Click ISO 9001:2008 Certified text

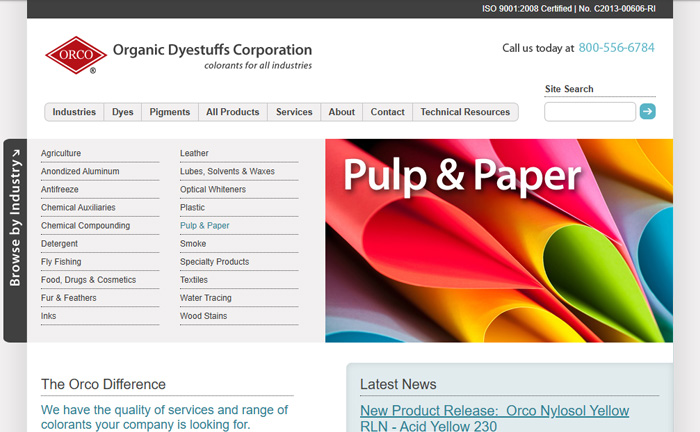(x=527, y=9)
